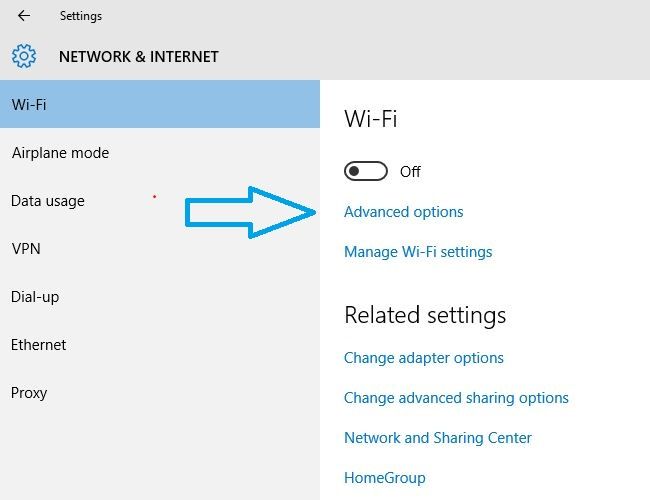
Task: Open the Dial-up settings section
Action: pyautogui.click(x=36, y=297)
